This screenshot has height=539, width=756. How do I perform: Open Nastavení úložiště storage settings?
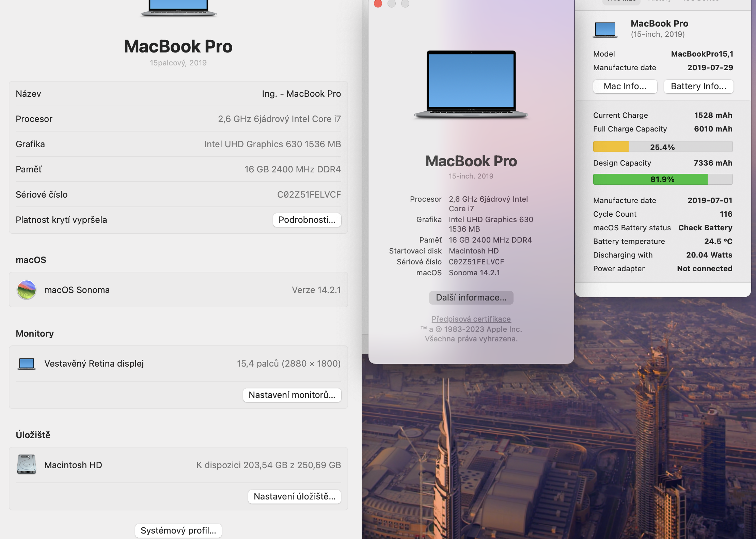(x=294, y=496)
